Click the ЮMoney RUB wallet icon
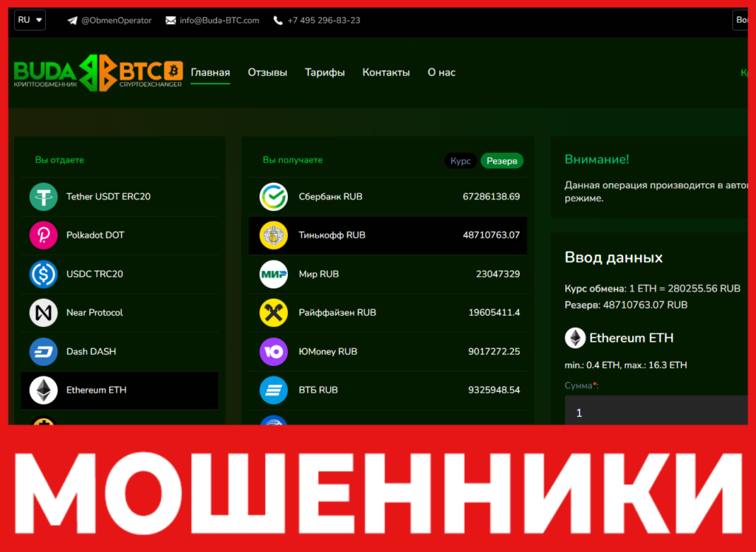Image resolution: width=756 pixels, height=552 pixels. [x=273, y=351]
